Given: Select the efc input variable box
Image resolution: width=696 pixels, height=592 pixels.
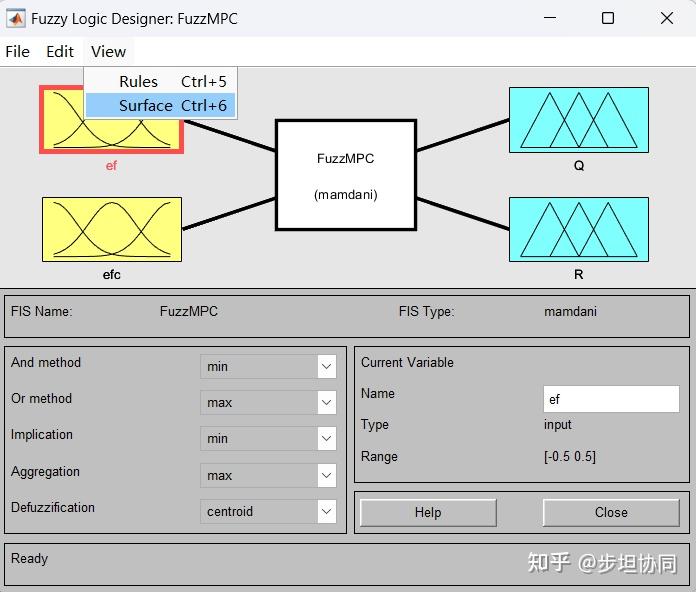Looking at the screenshot, I should (112, 229).
